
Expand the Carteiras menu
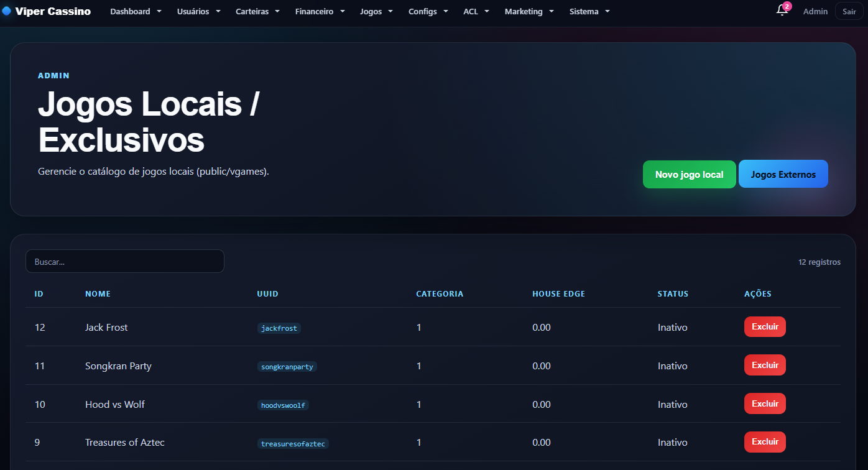257,11
